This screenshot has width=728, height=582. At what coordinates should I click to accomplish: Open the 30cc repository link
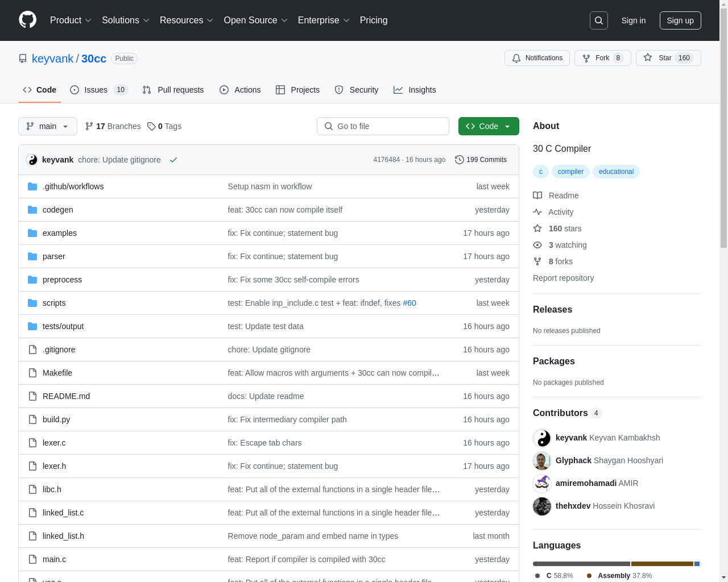click(x=94, y=59)
